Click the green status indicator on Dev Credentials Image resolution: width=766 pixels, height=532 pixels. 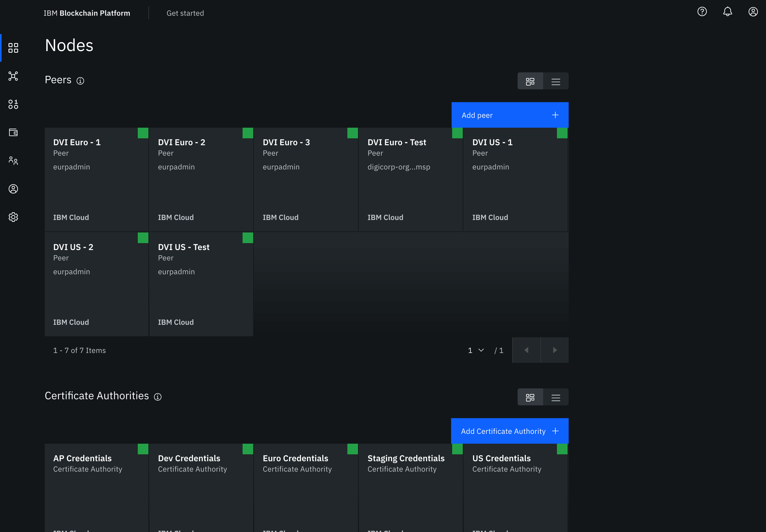click(x=248, y=449)
